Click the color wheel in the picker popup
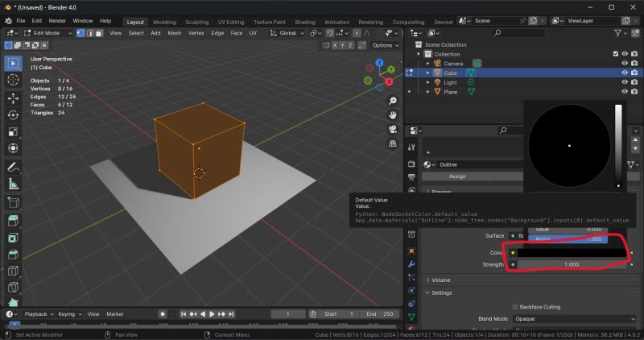The height and width of the screenshot is (340, 644). (569, 146)
